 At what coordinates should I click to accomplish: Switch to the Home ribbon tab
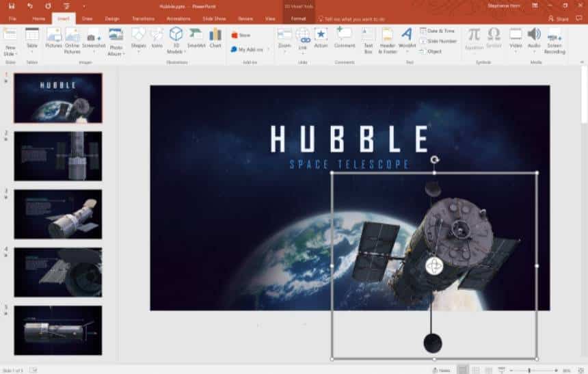click(38, 18)
